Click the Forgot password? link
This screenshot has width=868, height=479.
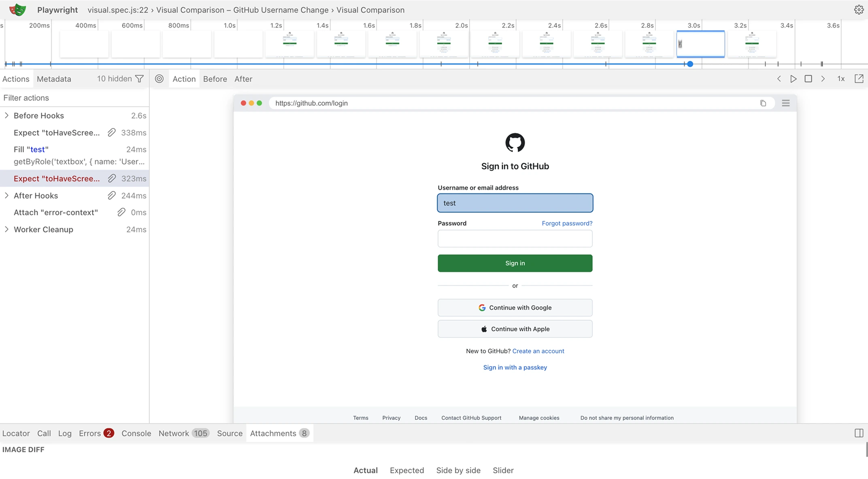567,223
